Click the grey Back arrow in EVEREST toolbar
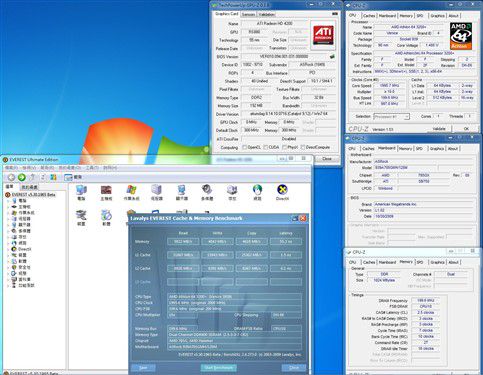 point(11,177)
